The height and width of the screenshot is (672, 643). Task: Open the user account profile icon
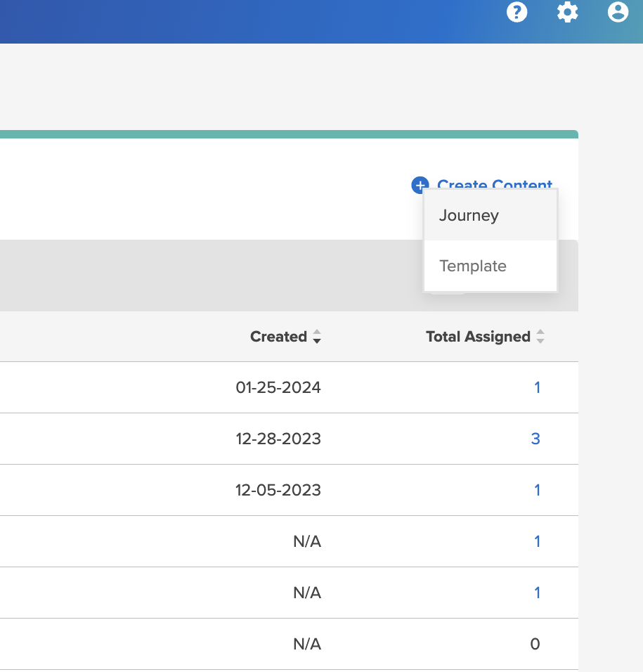tap(618, 12)
